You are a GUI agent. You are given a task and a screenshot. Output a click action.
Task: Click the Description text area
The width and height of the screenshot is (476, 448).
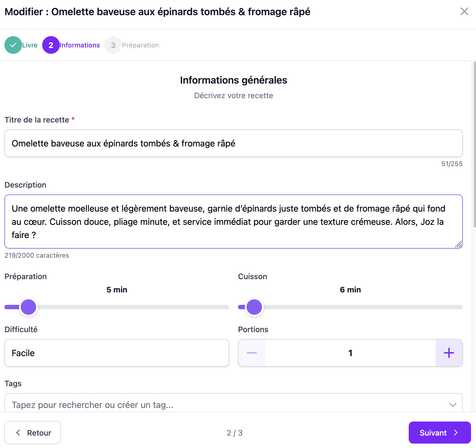(x=233, y=222)
